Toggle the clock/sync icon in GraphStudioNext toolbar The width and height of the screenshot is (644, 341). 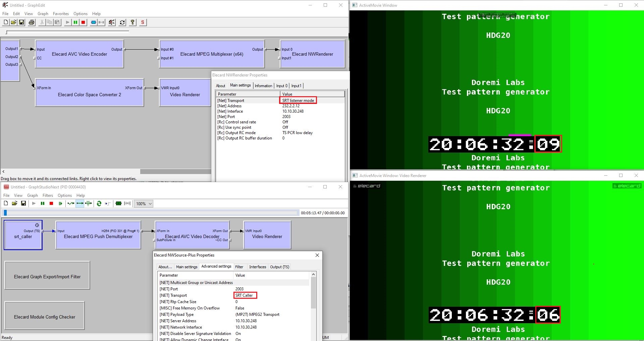tap(108, 203)
